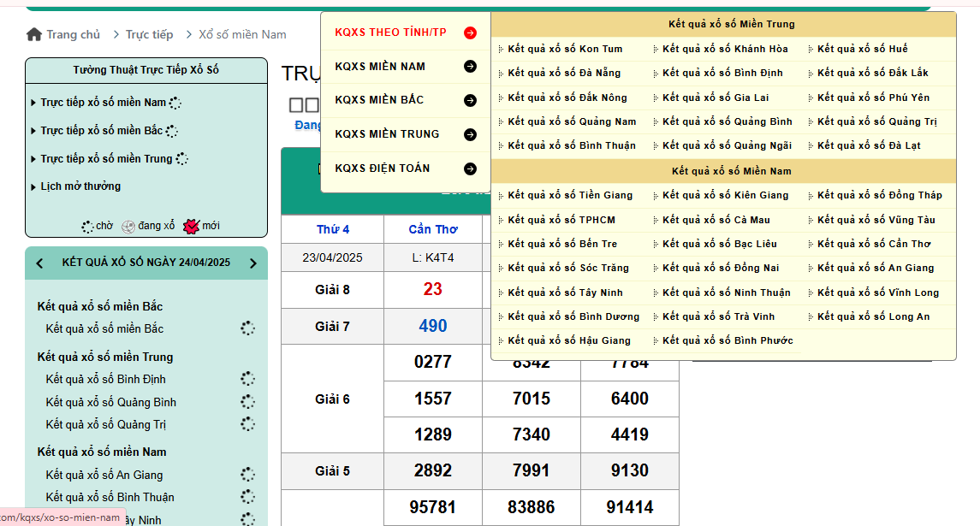Click the arrow icon beside KQXS MIỀN BẮC

[470, 100]
